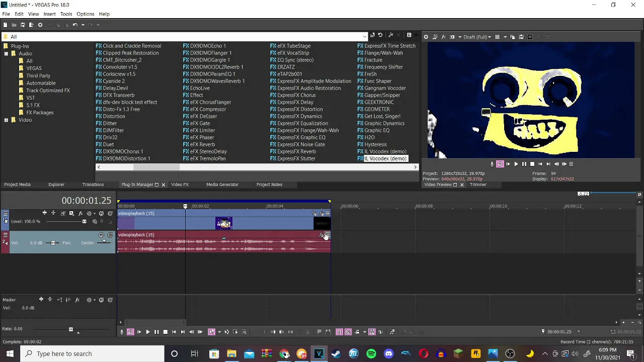Screen dimensions: 644x362
Task: Stop playback in the Video Preview transport
Action: pyautogui.click(x=532, y=164)
